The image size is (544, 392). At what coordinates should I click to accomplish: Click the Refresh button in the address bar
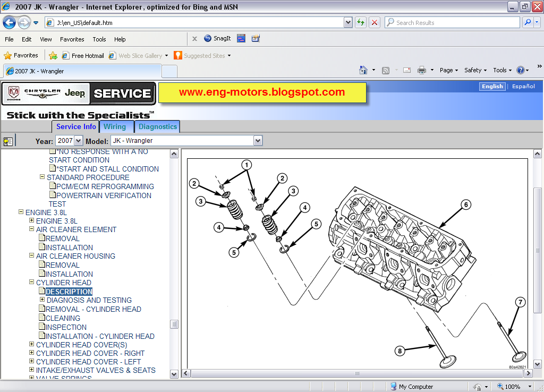[360, 22]
